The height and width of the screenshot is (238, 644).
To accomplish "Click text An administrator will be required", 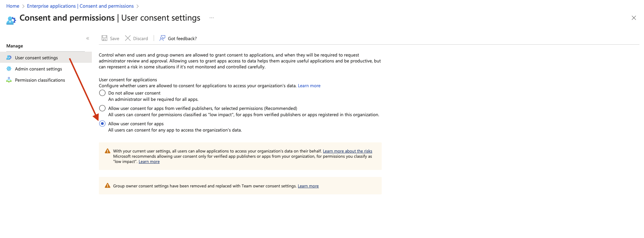I will pyautogui.click(x=153, y=99).
